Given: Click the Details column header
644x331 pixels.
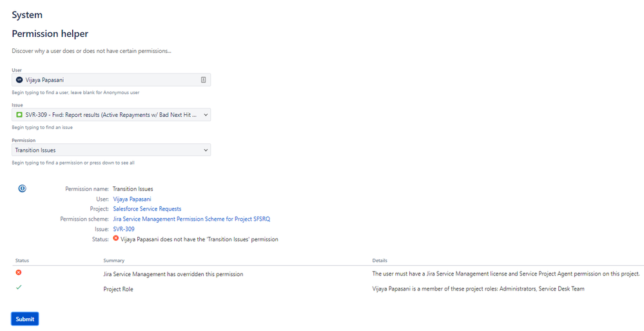Looking at the screenshot, I should (380, 260).
